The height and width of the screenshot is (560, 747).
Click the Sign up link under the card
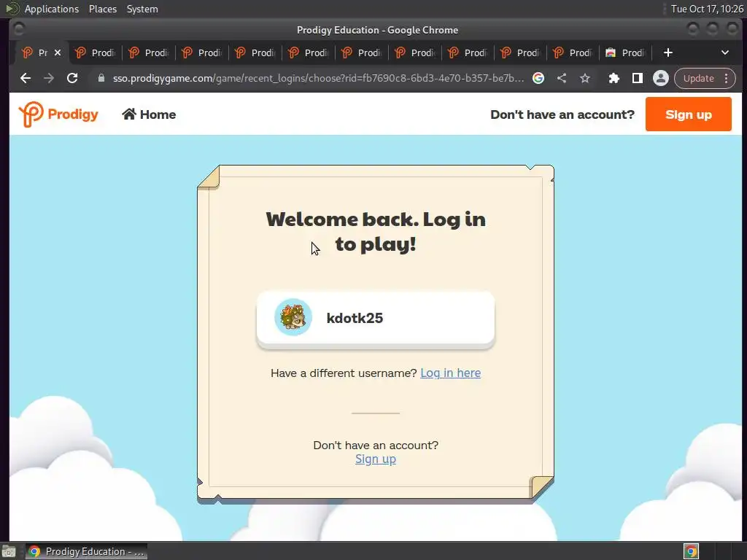(x=376, y=459)
